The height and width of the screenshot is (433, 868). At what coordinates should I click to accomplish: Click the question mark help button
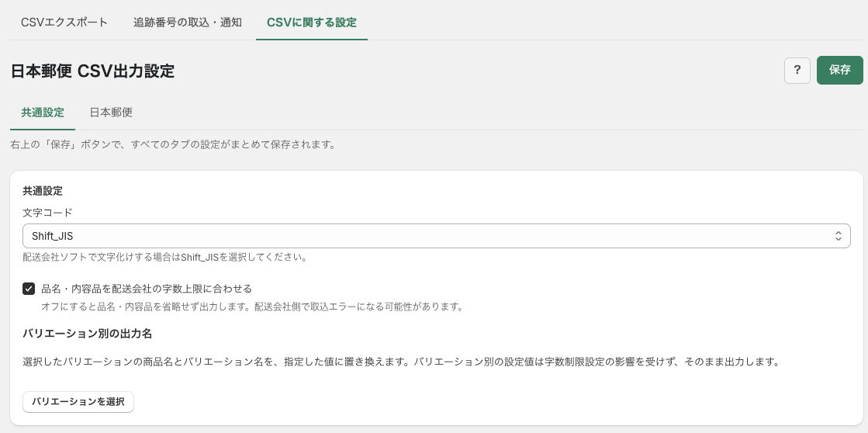click(797, 71)
